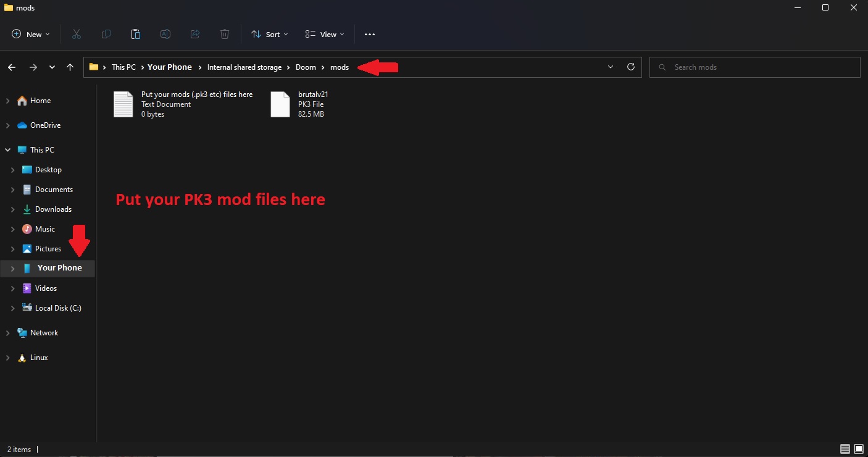The height and width of the screenshot is (457, 868).
Task: Switch to details view in status bar
Action: (x=845, y=449)
